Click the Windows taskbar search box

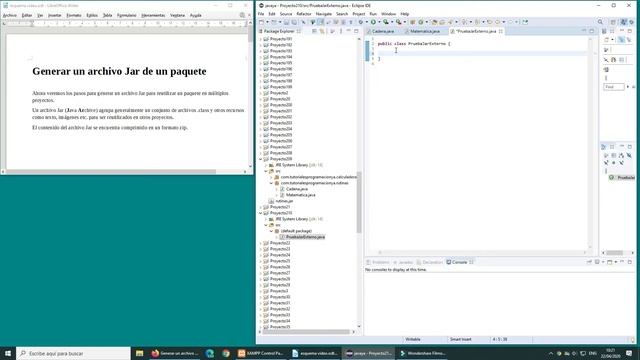tap(73, 353)
